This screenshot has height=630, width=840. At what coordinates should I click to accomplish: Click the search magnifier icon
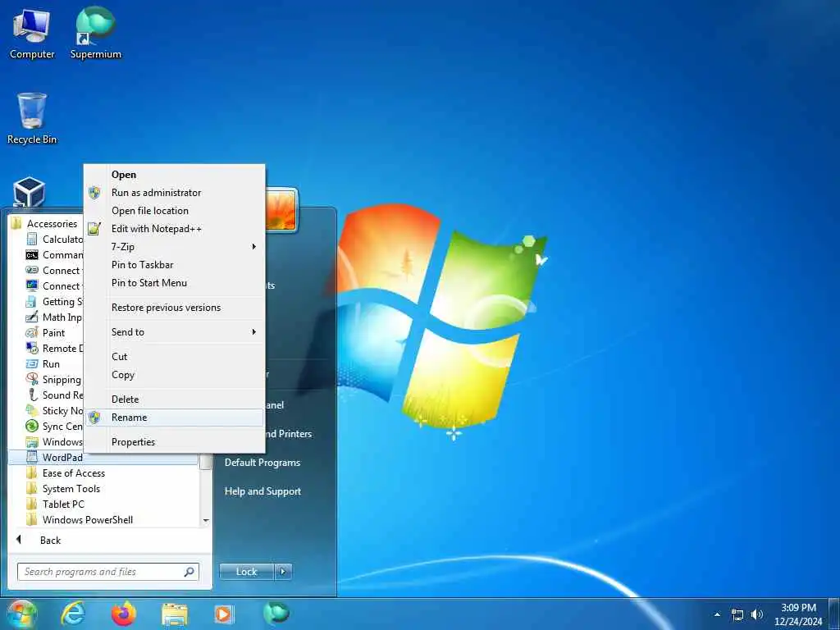[x=189, y=572]
